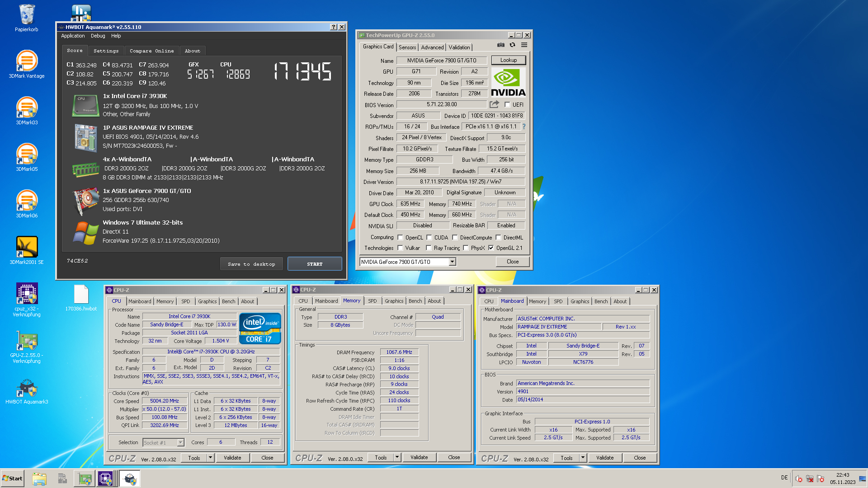
Task: Open the About tab in Aquamark
Action: [x=192, y=51]
